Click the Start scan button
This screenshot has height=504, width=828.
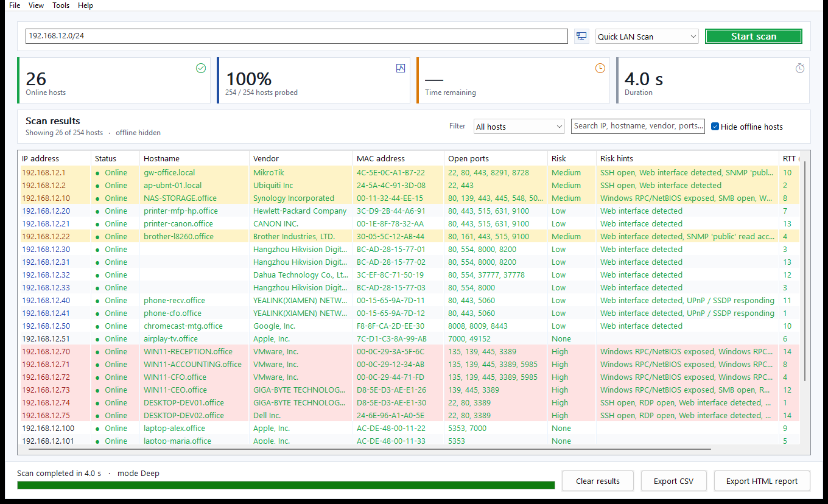(754, 37)
